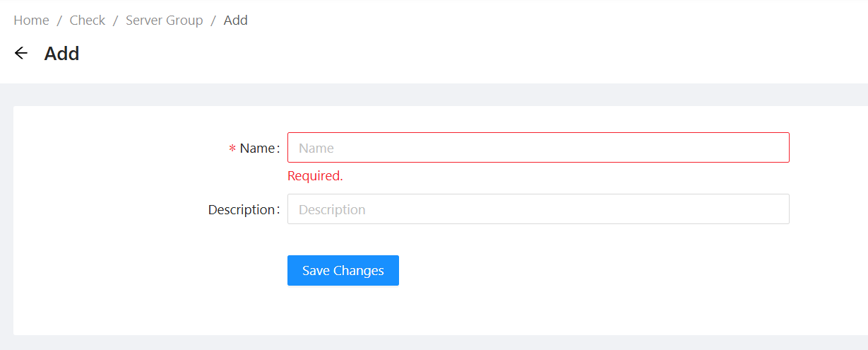
Task: Click the Description field label
Action: click(242, 210)
